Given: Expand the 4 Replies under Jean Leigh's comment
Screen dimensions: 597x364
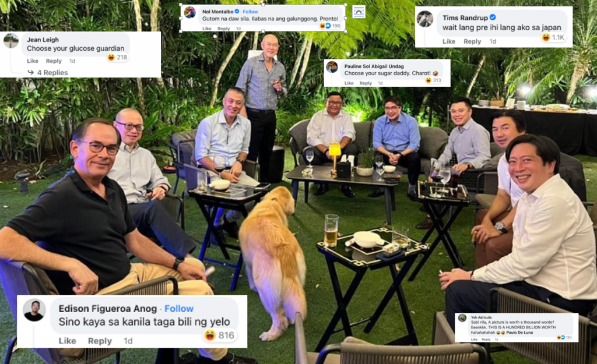Looking at the screenshot, I should pos(48,72).
